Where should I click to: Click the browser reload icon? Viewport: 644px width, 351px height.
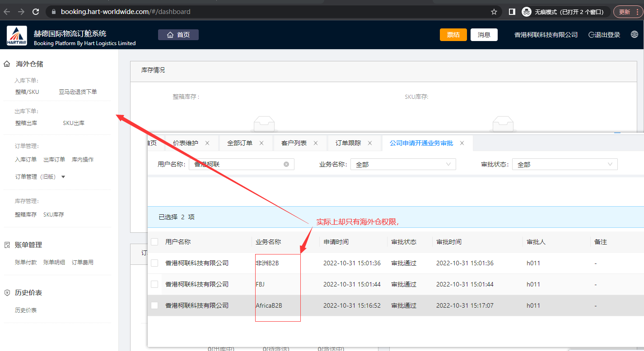(36, 12)
